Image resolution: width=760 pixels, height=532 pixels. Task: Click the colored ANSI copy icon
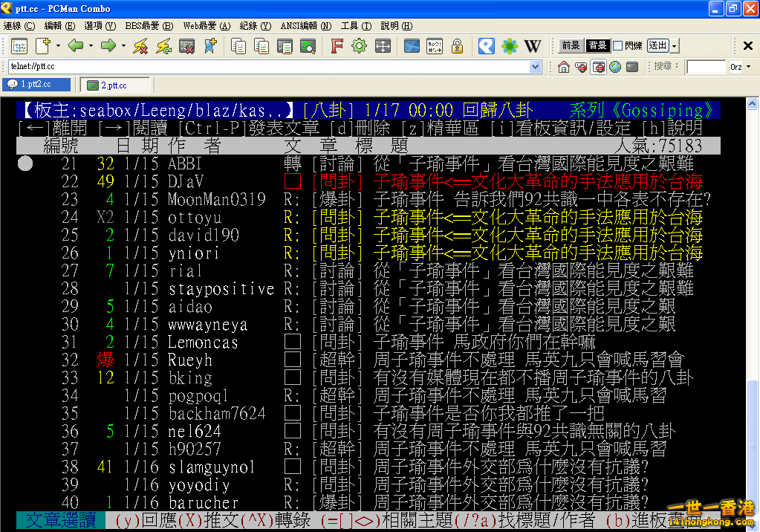[262, 47]
